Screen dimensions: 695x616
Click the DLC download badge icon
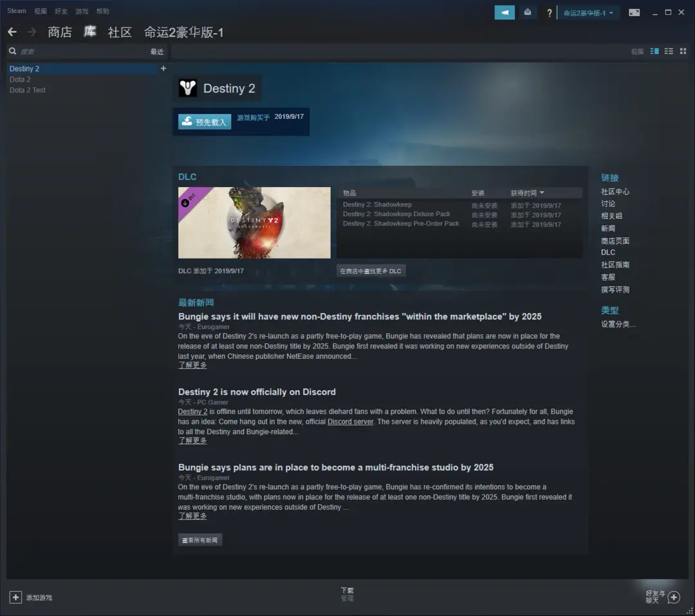coord(185,203)
